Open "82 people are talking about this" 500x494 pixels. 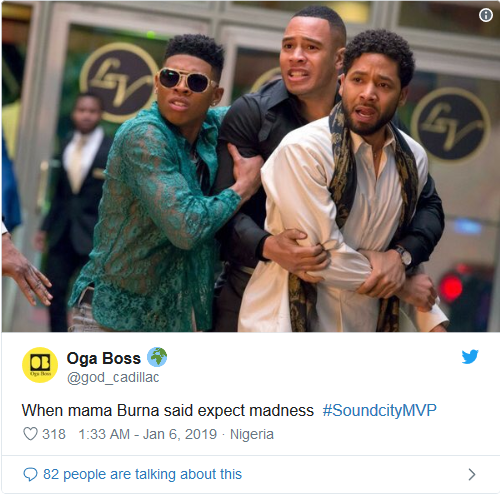[x=142, y=474]
